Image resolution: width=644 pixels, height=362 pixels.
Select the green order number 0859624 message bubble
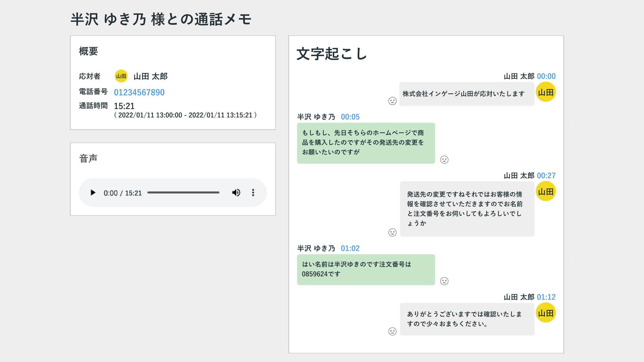[x=366, y=269]
